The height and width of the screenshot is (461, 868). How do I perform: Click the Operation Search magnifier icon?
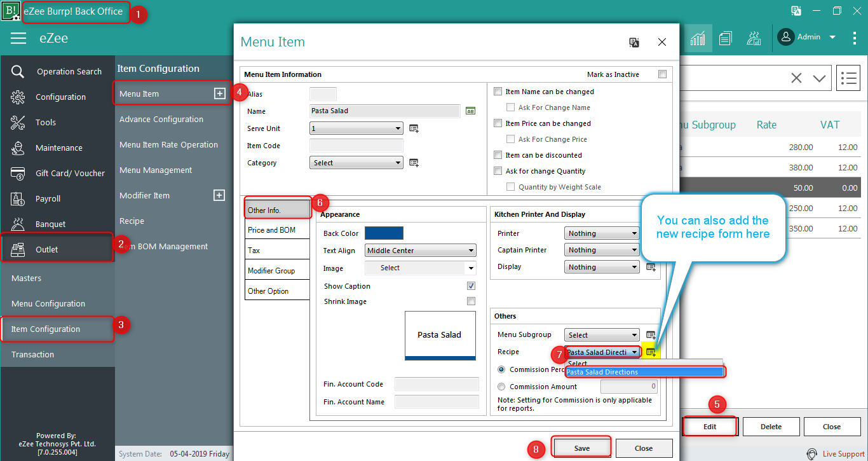coord(18,71)
